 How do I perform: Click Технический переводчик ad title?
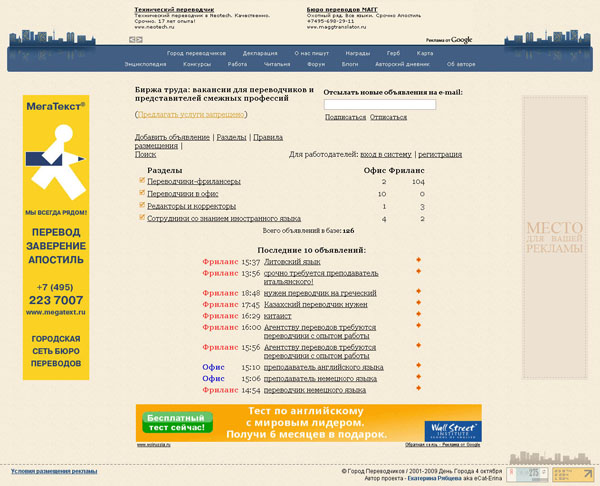(x=174, y=10)
